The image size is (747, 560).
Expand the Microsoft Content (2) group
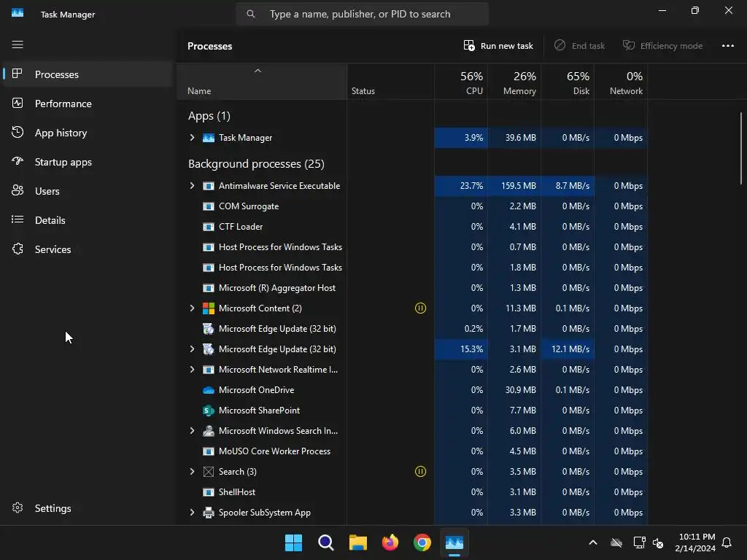(192, 308)
